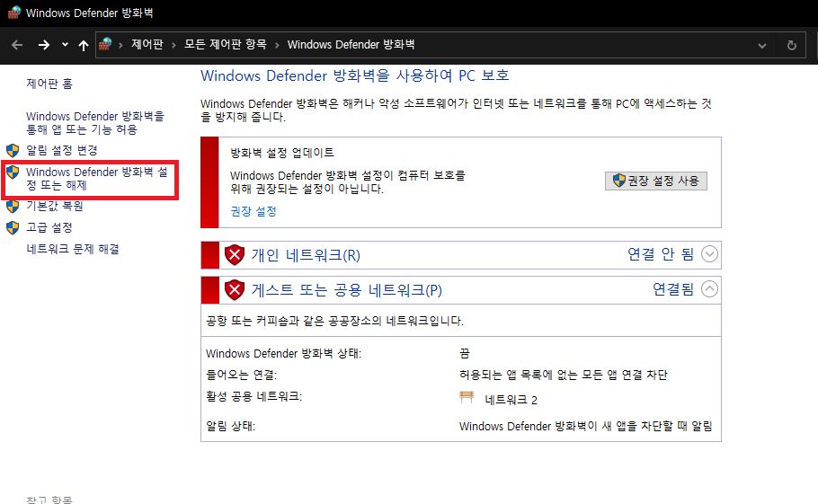Image resolution: width=818 pixels, height=504 pixels.
Task: Click 공항 또는 커피숍 description text
Action: click(x=335, y=321)
